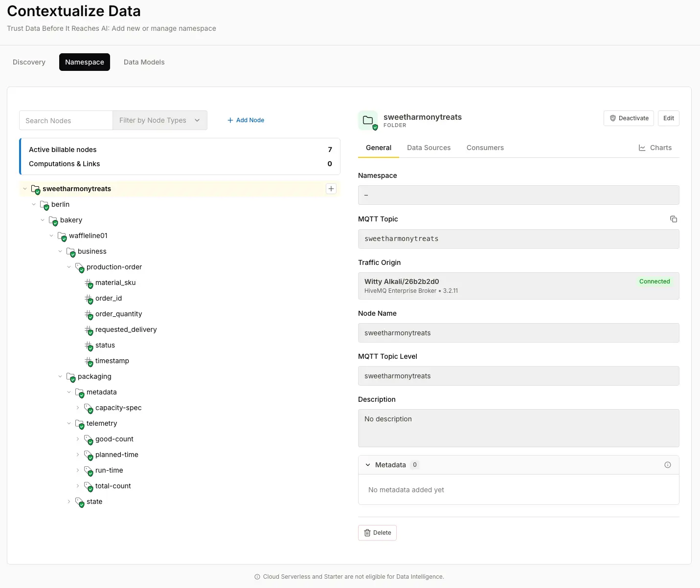Image resolution: width=700 pixels, height=588 pixels.
Task: Click the state tag icon
Action: 80,502
